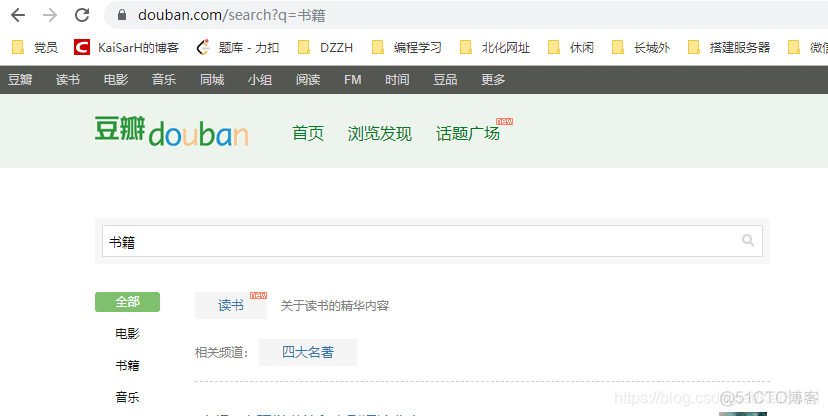This screenshot has width=828, height=416.
Task: Click the 读书 button with new badge
Action: click(x=231, y=306)
